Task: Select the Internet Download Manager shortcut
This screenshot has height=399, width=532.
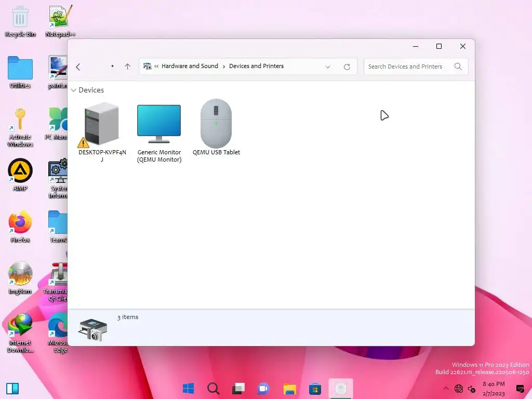Action: 20,333
